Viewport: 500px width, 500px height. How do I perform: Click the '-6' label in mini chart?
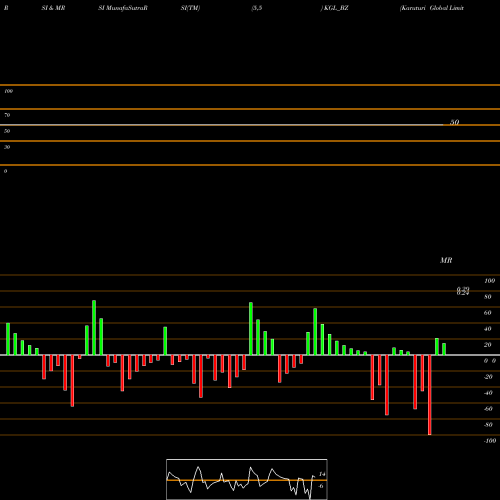coord(321,486)
